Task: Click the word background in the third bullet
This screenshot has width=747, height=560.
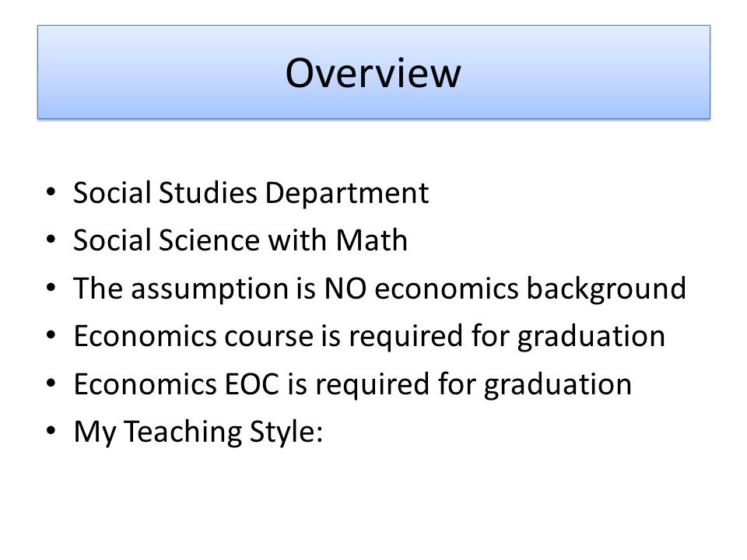Action: pyautogui.click(x=606, y=289)
